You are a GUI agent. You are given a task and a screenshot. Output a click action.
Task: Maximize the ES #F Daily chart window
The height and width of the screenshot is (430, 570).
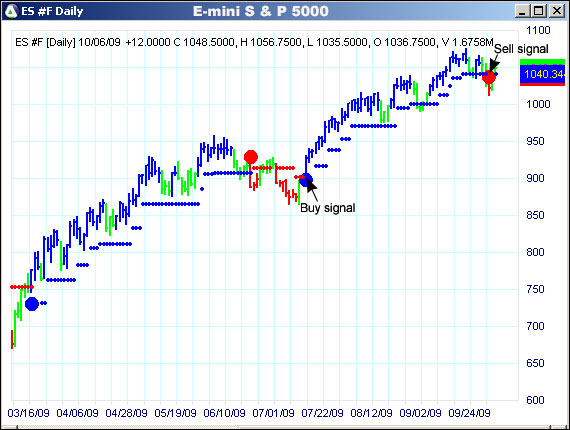(539, 11)
